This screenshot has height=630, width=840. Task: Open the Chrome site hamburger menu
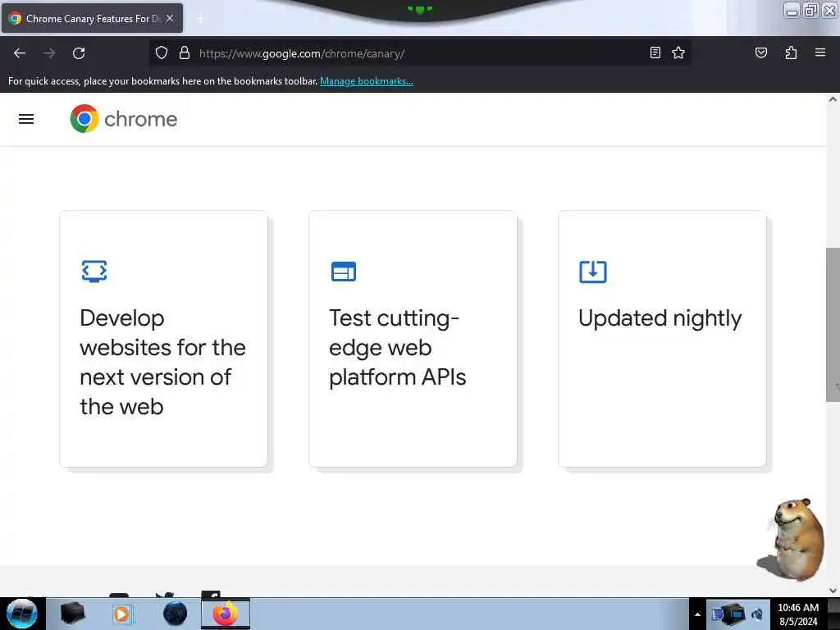(26, 119)
